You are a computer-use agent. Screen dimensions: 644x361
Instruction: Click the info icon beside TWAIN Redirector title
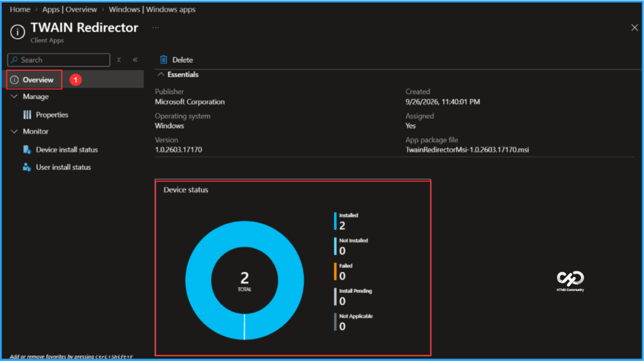(x=18, y=32)
